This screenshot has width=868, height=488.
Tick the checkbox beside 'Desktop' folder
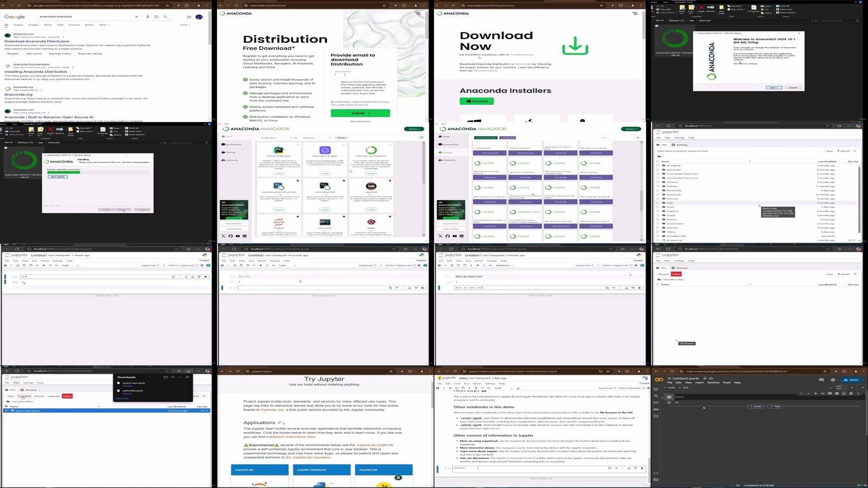click(658, 186)
